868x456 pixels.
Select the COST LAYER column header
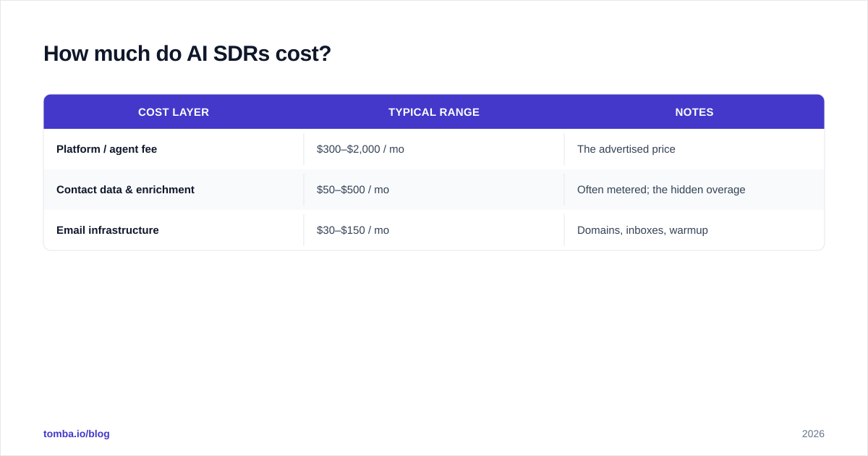click(x=174, y=112)
